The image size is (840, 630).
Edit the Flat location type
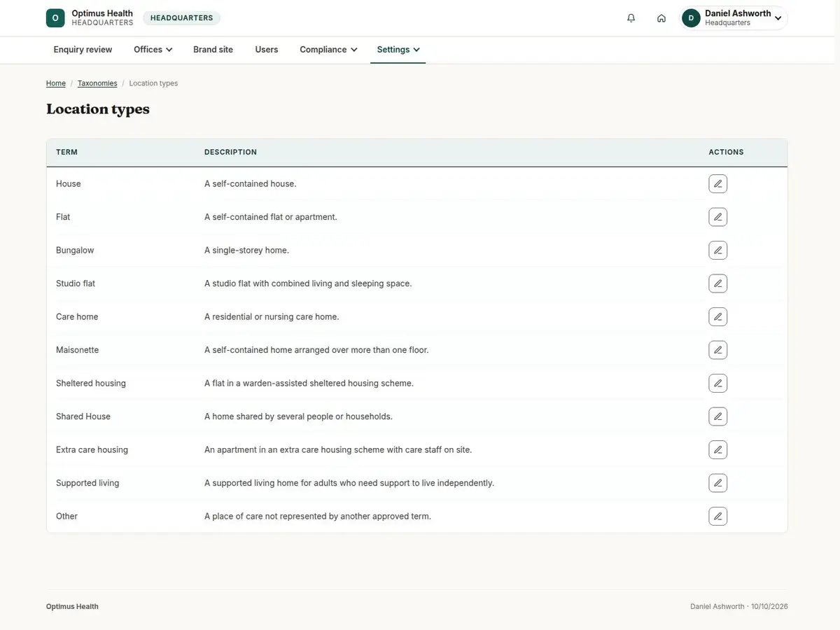pos(717,217)
